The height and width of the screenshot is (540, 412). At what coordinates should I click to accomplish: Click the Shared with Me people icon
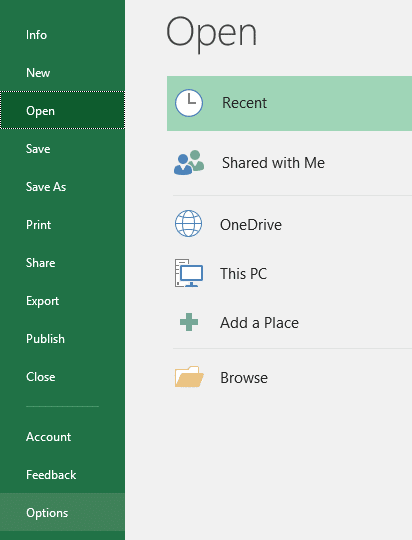(189, 163)
